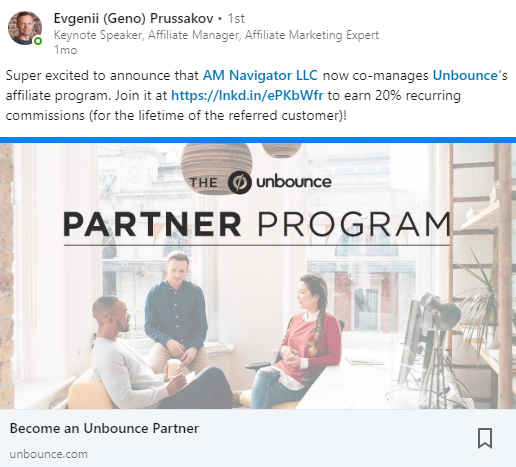Click the unbounce.com source domain

click(49, 454)
